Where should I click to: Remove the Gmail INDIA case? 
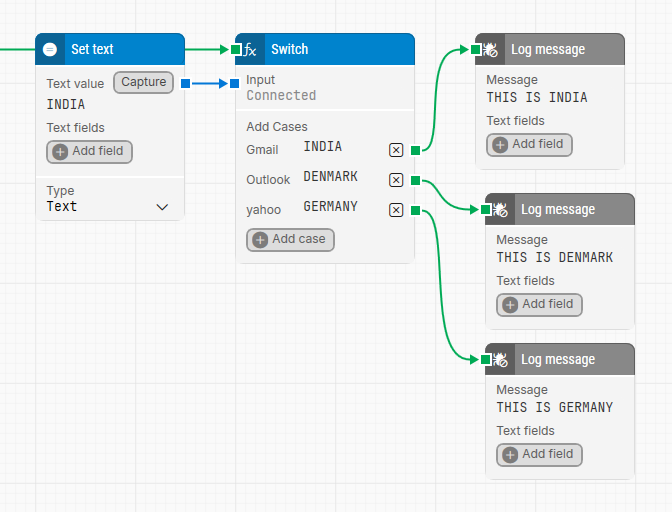(396, 150)
